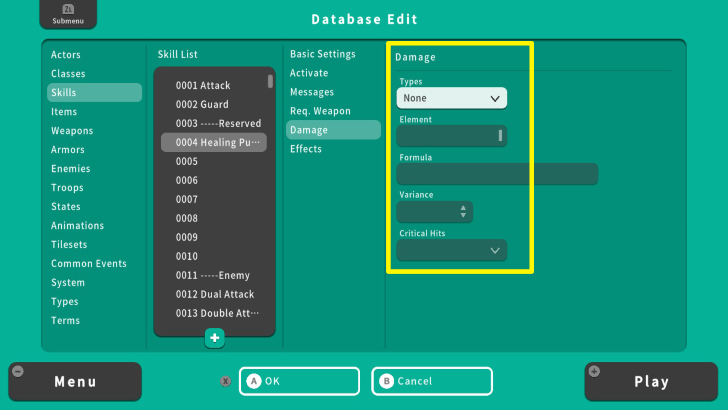Click the Play button

click(651, 382)
